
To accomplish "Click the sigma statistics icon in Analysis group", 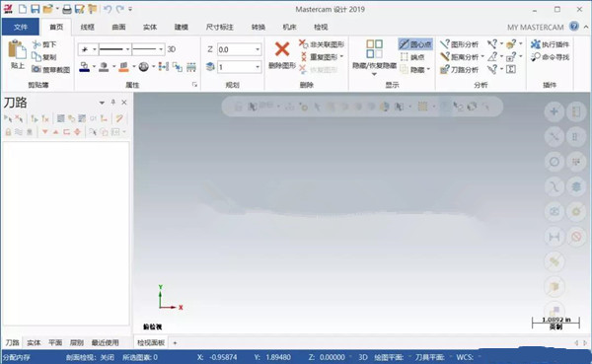I will point(511,69).
